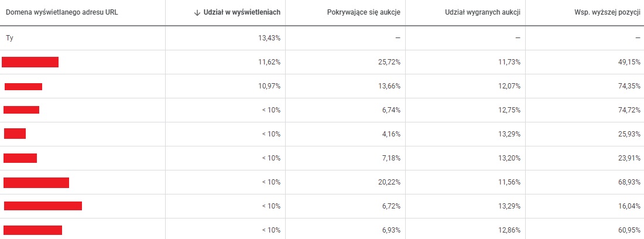Sort by 'Pokrywające się aukcje' column
This screenshot has width=644, height=239.
(364, 13)
